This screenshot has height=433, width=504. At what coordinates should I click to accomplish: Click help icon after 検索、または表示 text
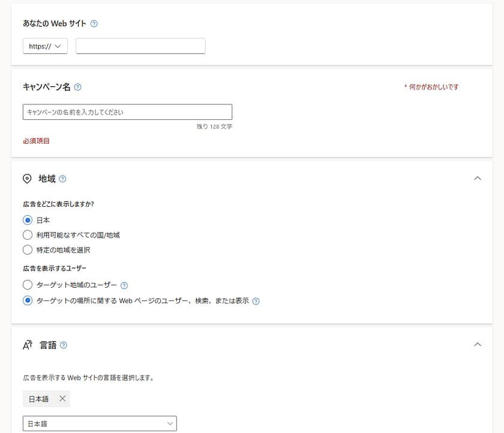[256, 302]
